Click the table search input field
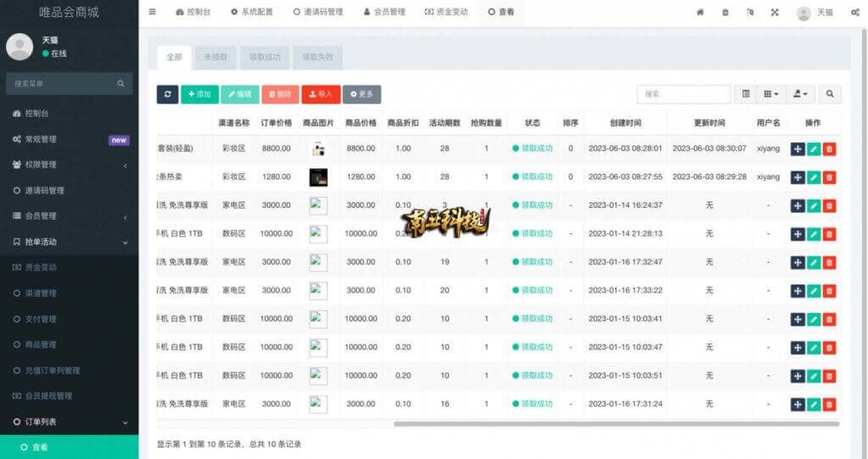The height and width of the screenshot is (459, 868). coord(683,94)
